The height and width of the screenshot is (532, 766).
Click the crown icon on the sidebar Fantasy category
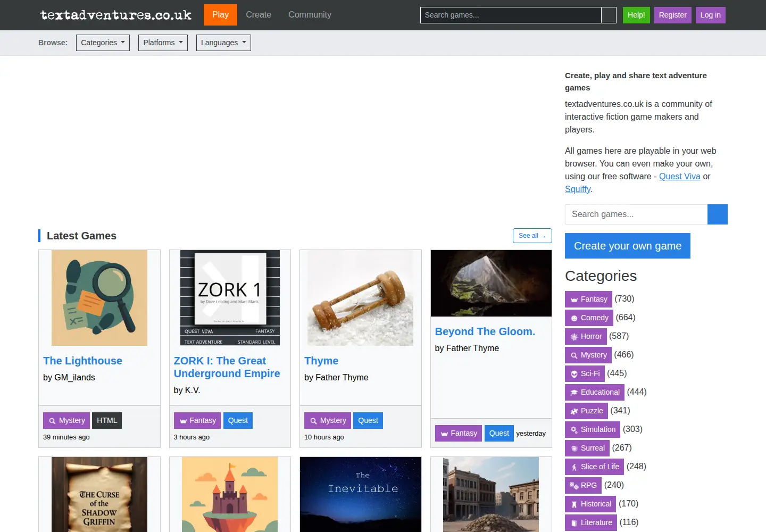pyautogui.click(x=574, y=300)
